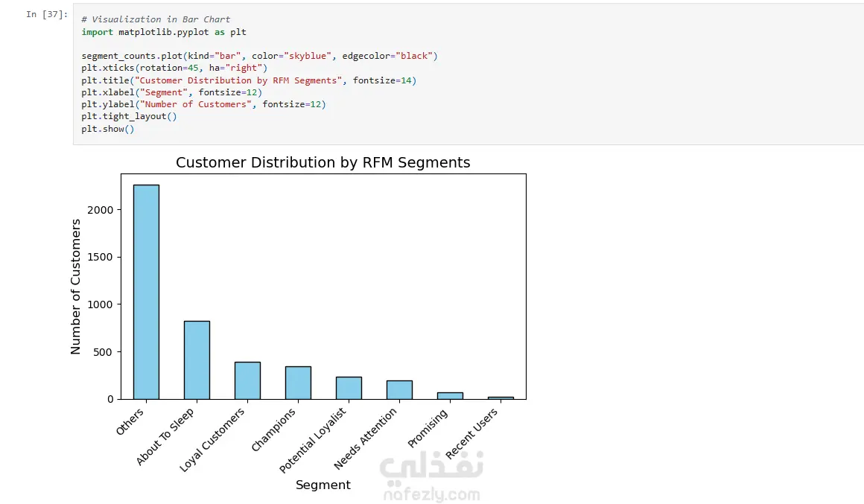
Task: Click the chart title 'Customer Distribution by RFM Segments'
Action: pos(323,162)
